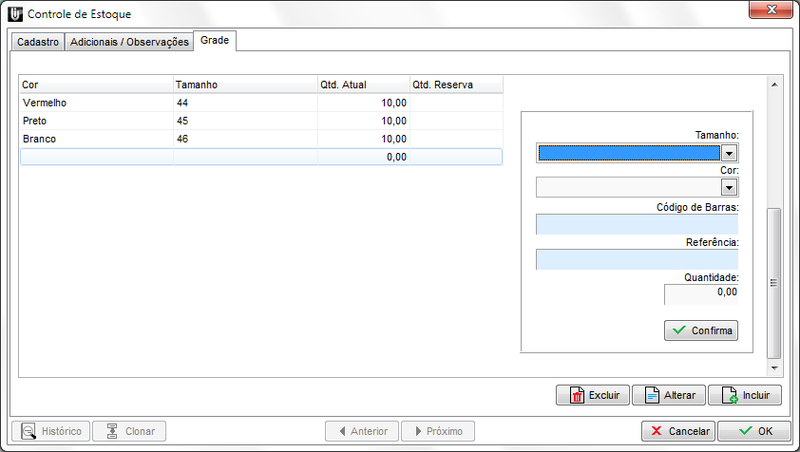Click the application logo in title bar
Viewport: 800px width, 452px height.
14,14
